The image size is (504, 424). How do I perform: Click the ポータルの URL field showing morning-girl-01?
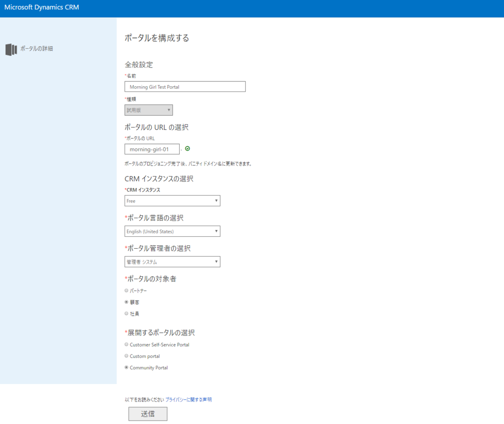[152, 149]
